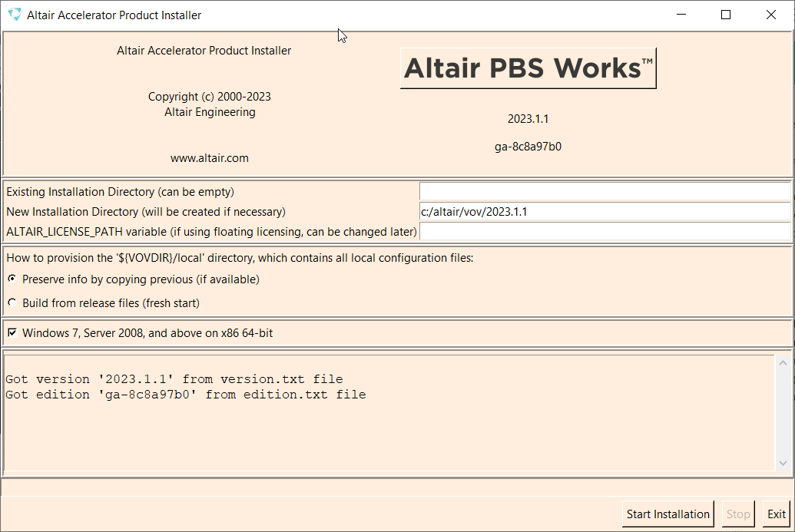Screen dimensions: 795x532
Task: Click the VOVDIR local directory provisioning text
Action: [x=240, y=258]
